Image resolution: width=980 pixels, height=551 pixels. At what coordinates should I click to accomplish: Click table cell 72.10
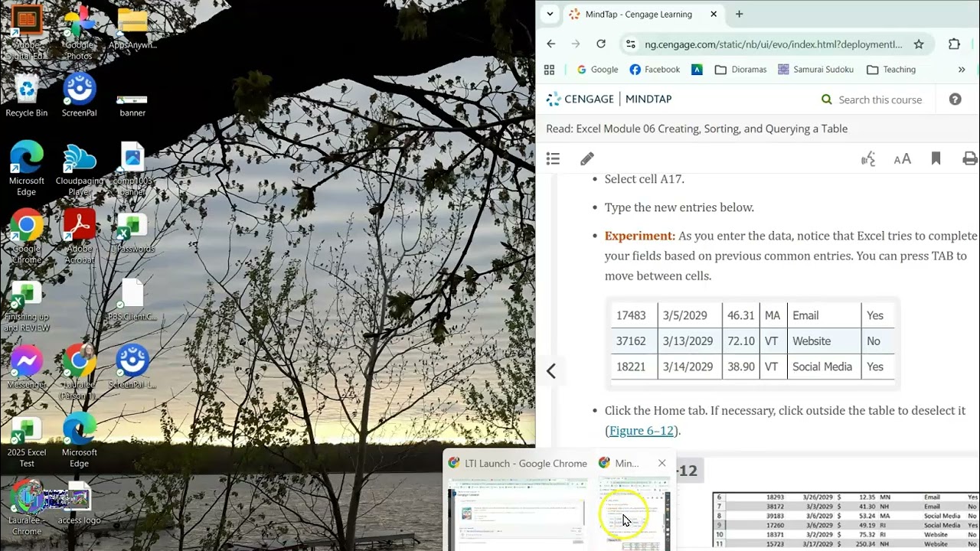tap(740, 341)
